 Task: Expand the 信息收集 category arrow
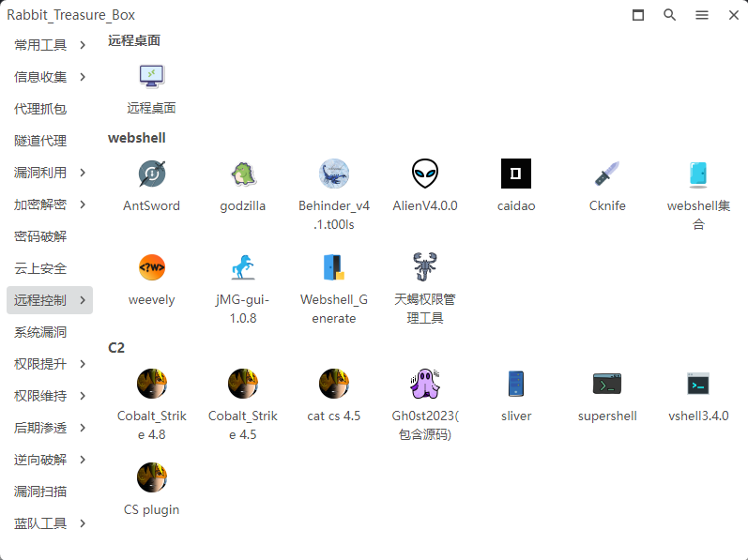pyautogui.click(x=83, y=77)
